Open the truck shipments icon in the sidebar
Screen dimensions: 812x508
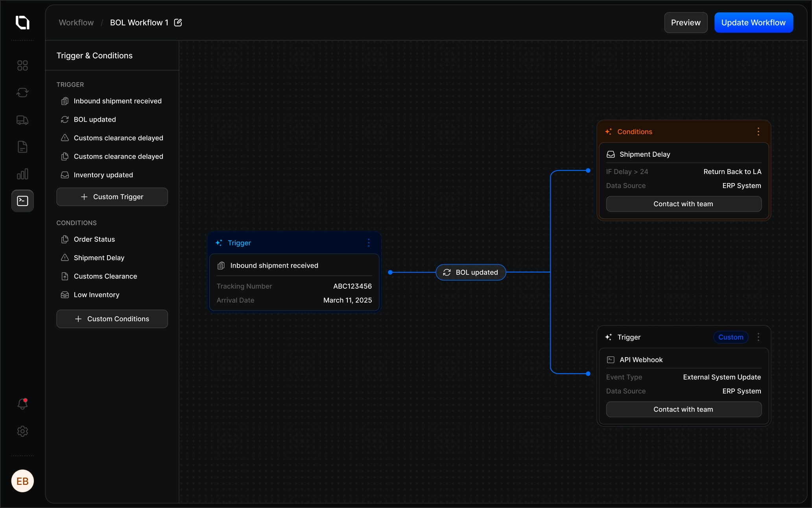coord(22,120)
